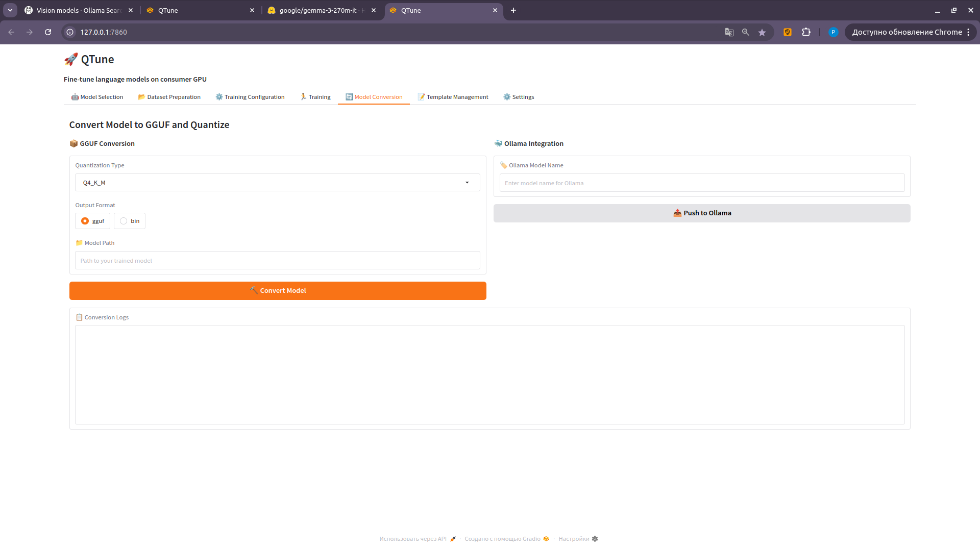Reload the page with refresh icon
The height and width of the screenshot is (551, 980).
(48, 32)
